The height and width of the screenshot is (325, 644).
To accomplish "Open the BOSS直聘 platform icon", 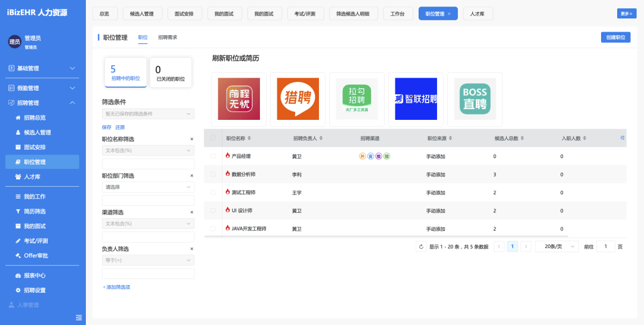I will 475,99.
